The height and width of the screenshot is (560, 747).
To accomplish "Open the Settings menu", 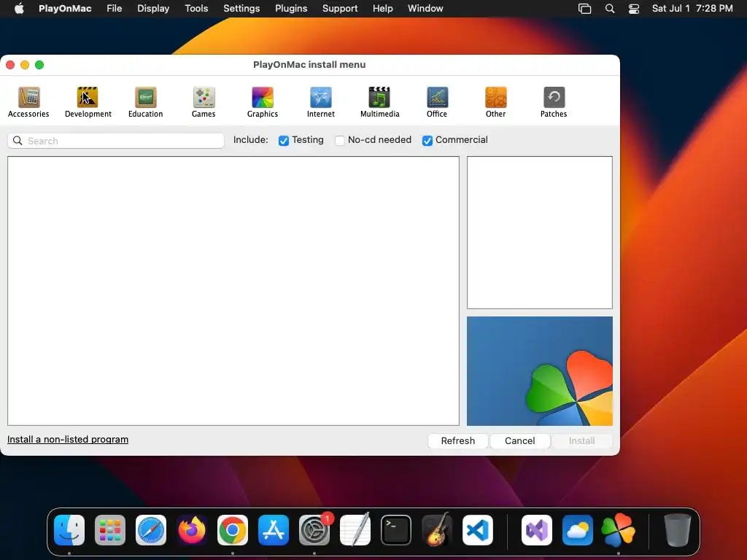I will pos(241,9).
